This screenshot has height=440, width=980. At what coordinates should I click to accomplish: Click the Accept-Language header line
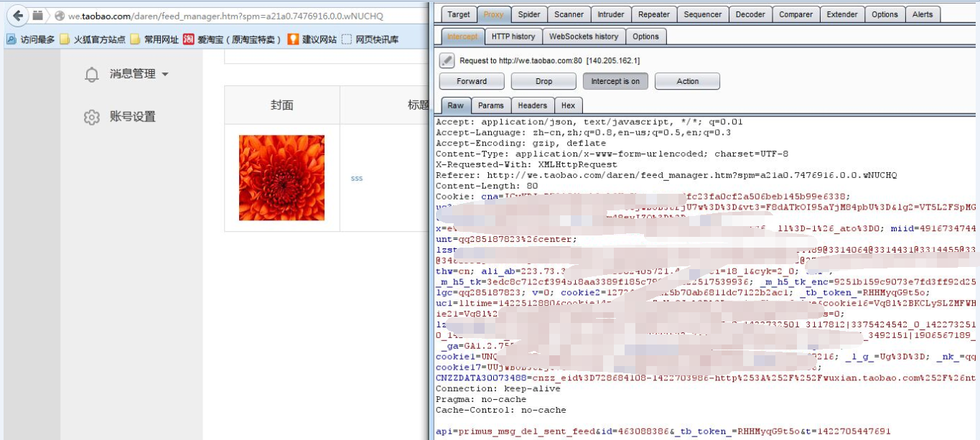coord(584,132)
